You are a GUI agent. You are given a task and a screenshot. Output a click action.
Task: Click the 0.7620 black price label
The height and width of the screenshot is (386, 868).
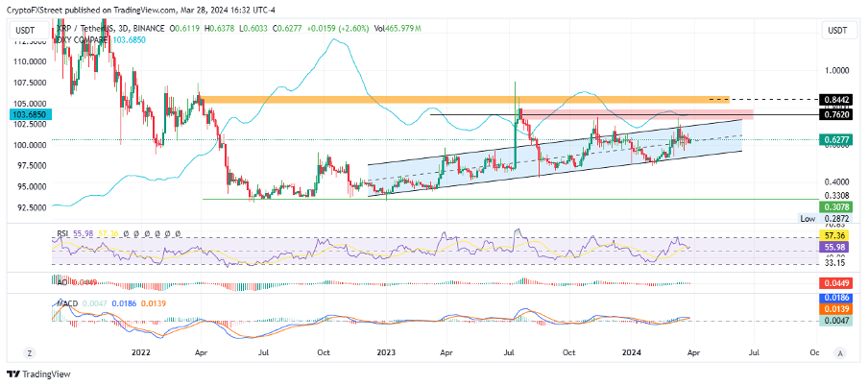[836, 114]
